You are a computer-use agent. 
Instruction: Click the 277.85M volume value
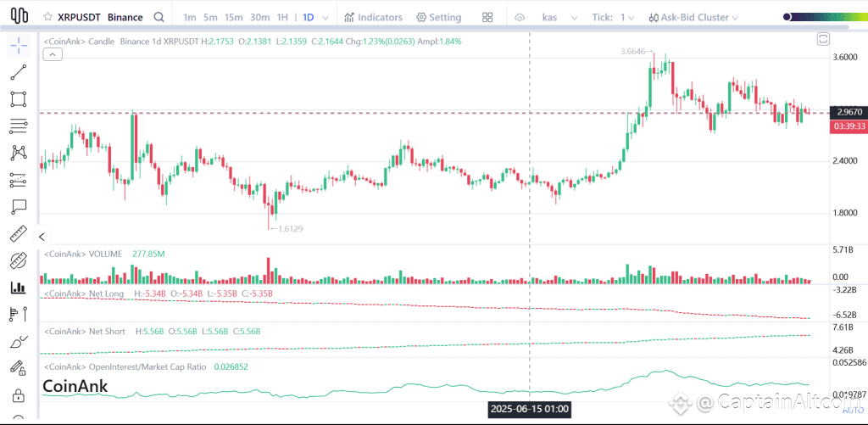(148, 254)
